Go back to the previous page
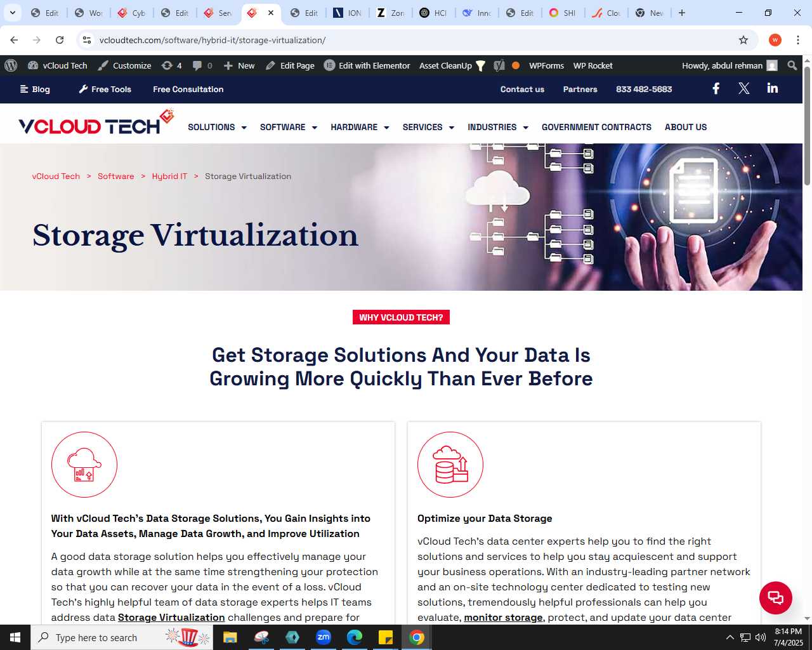Screen dimensions: 812x650 [x=14, y=40]
